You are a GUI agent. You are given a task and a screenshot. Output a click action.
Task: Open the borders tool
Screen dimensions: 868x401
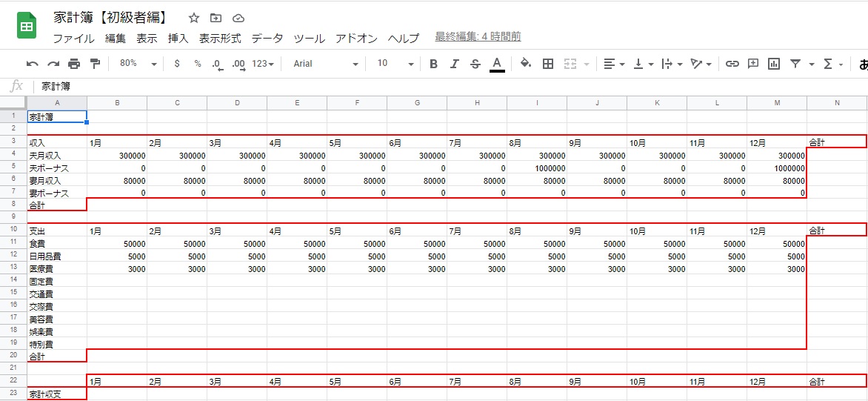[x=548, y=64]
